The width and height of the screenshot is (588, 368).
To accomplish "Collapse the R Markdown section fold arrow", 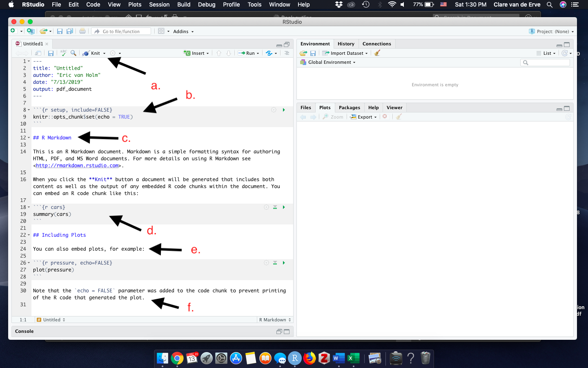I will tap(29, 138).
